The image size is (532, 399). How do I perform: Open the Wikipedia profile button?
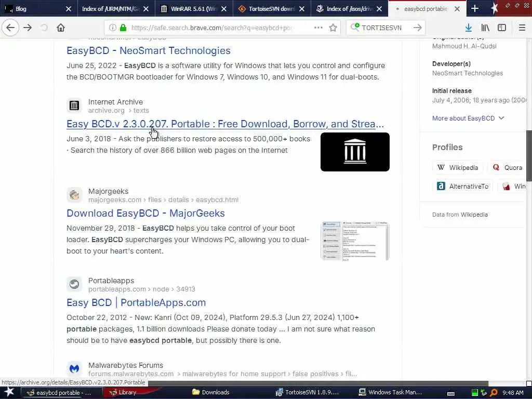[458, 167]
